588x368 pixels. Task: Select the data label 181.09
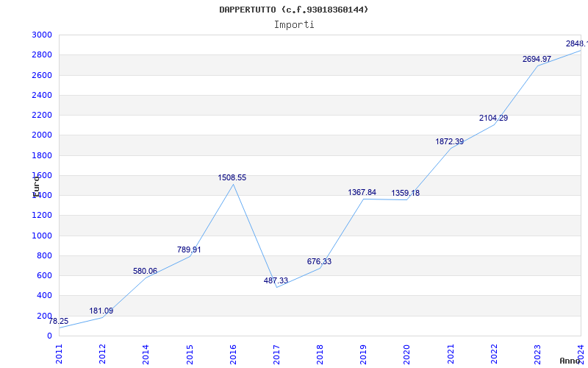[x=101, y=311]
